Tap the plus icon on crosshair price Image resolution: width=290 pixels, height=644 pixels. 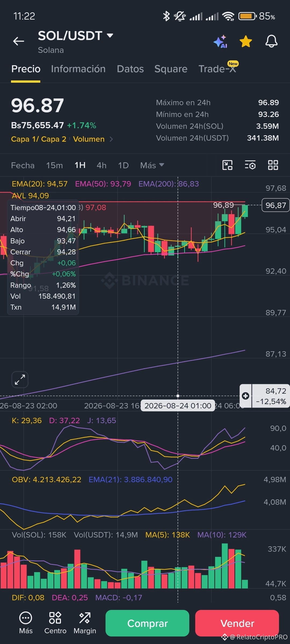coord(245,396)
